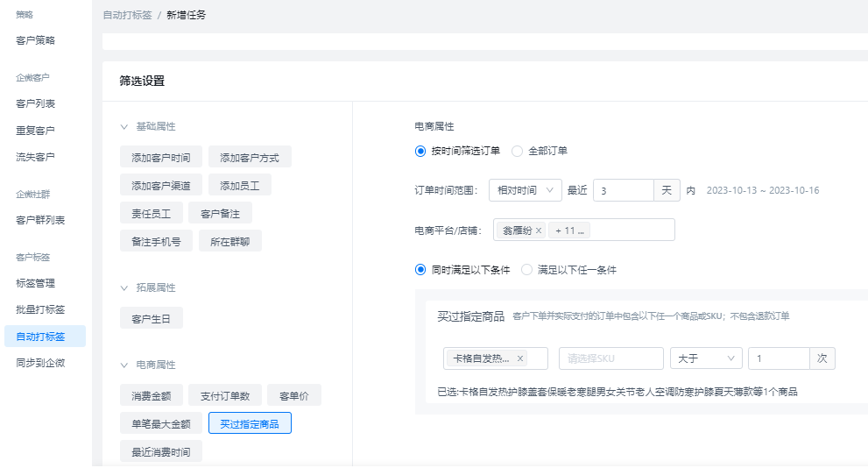Go to 标签管理 menu item
Screen dimensions: 868x468
36,283
